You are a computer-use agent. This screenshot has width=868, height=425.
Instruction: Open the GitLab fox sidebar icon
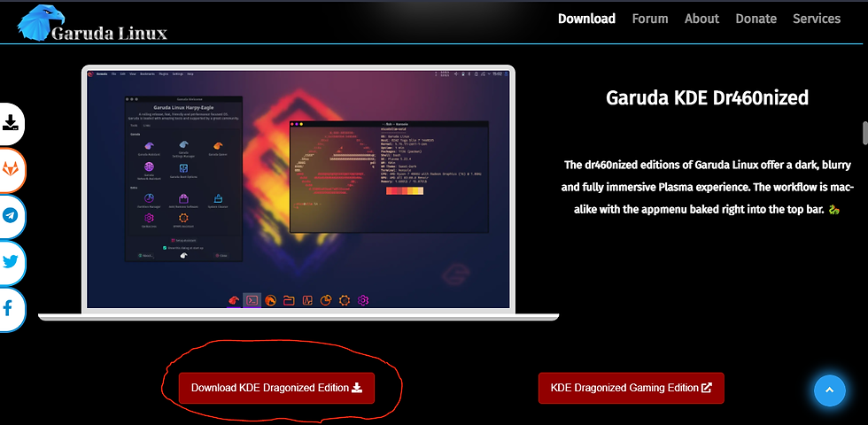(x=11, y=170)
